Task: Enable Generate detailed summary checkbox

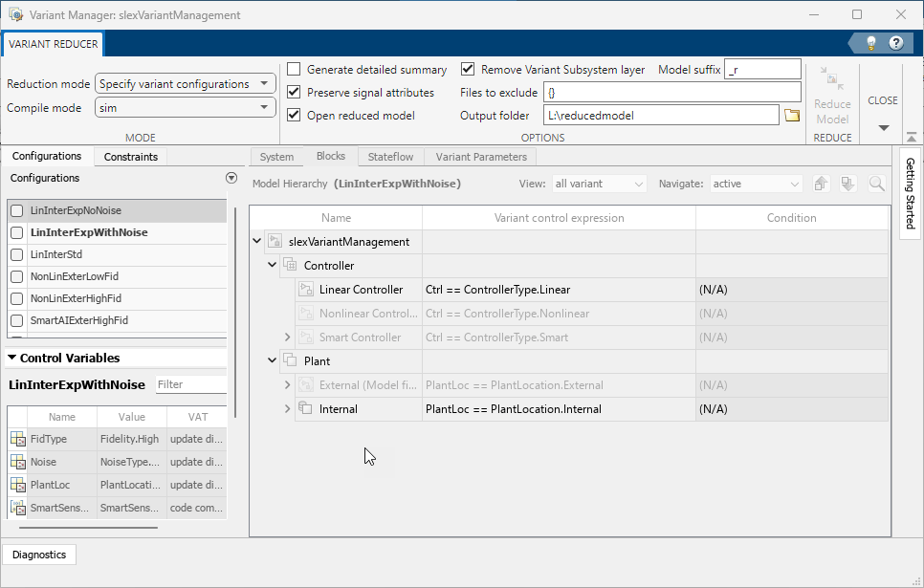Action: [x=294, y=69]
